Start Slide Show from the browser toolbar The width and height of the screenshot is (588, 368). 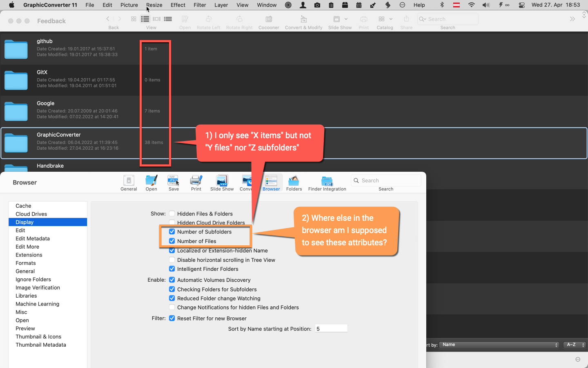[336, 19]
